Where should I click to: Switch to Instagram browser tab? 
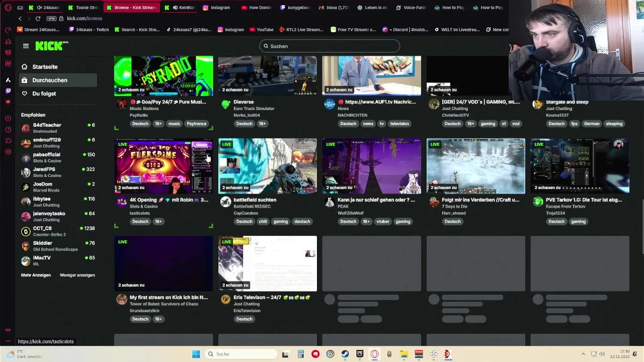tap(216, 8)
